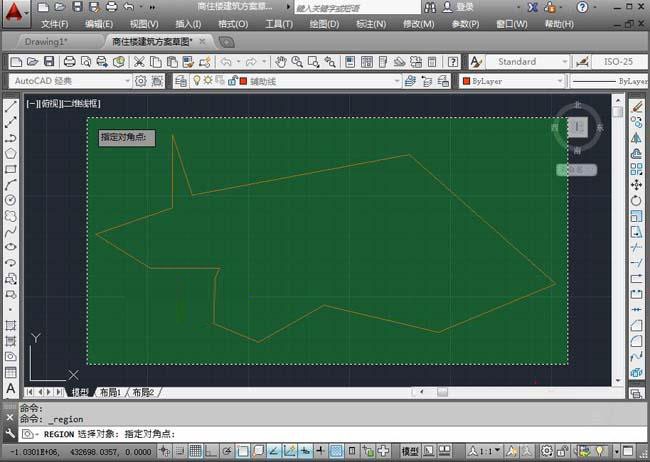Screen dimensions: 650x462
Task: Select the Line tool in the draw toolbar
Action: [10, 105]
